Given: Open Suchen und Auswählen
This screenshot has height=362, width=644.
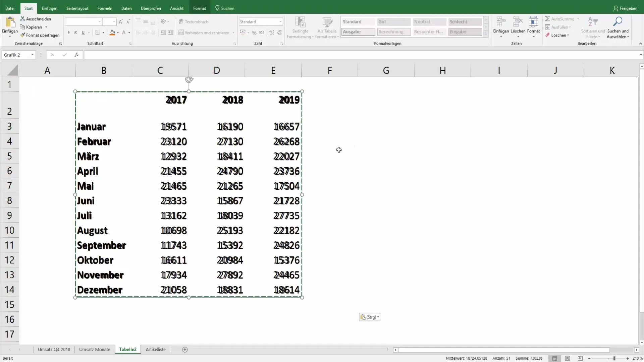Looking at the screenshot, I should coord(618,27).
